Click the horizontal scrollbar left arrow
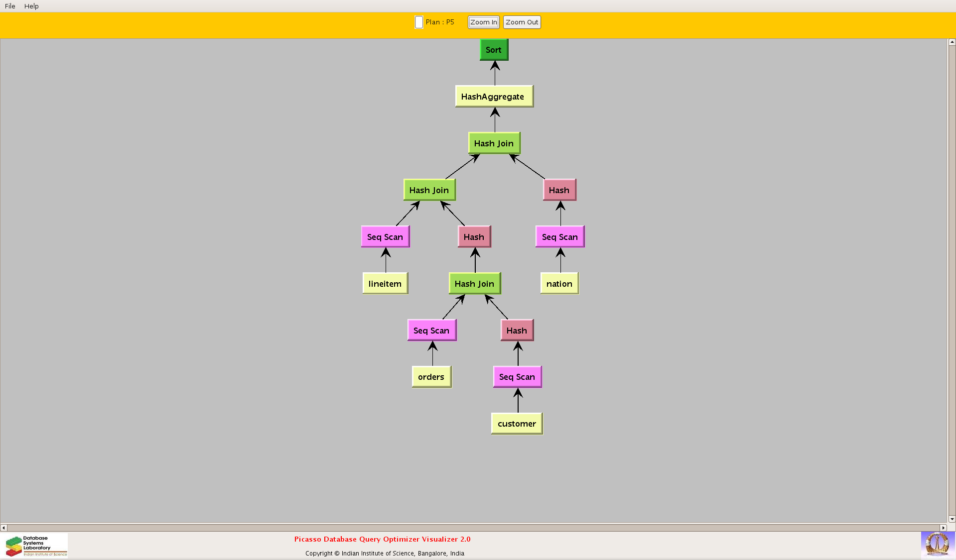This screenshot has height=560, width=956. pos(4,528)
